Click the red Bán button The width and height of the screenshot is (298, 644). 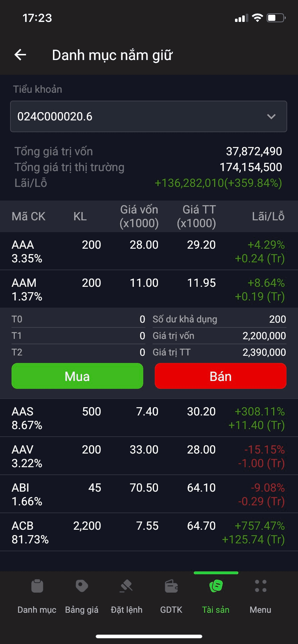221,376
